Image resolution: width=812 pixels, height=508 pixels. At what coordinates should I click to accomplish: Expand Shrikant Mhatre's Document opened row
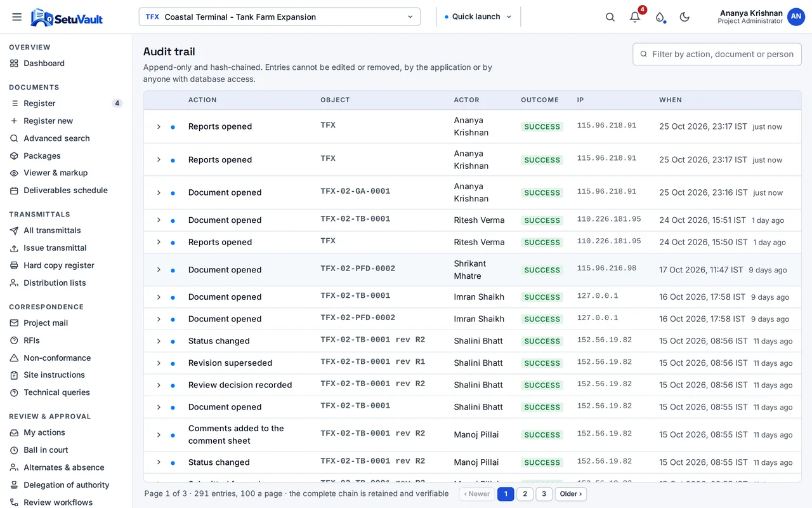point(159,270)
